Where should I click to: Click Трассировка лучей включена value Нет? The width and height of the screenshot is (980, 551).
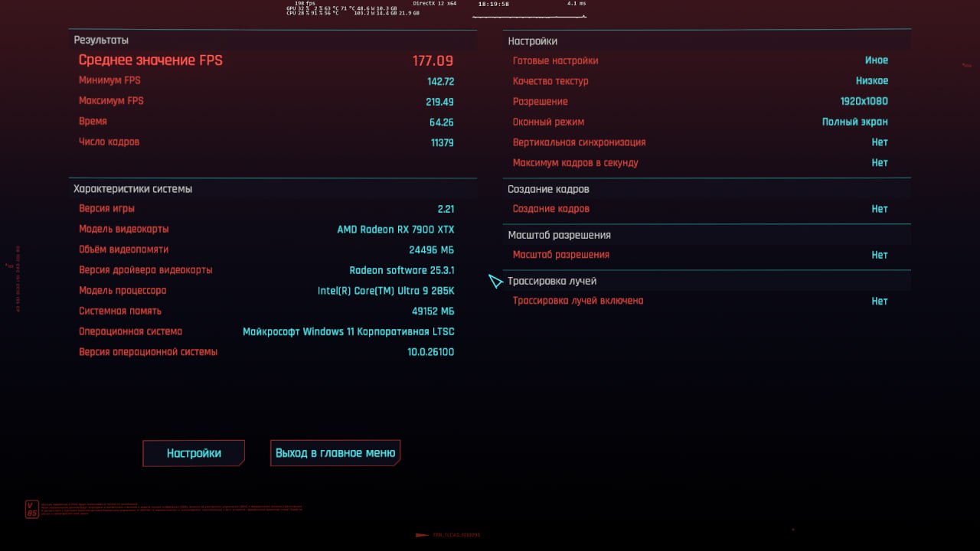click(x=880, y=302)
